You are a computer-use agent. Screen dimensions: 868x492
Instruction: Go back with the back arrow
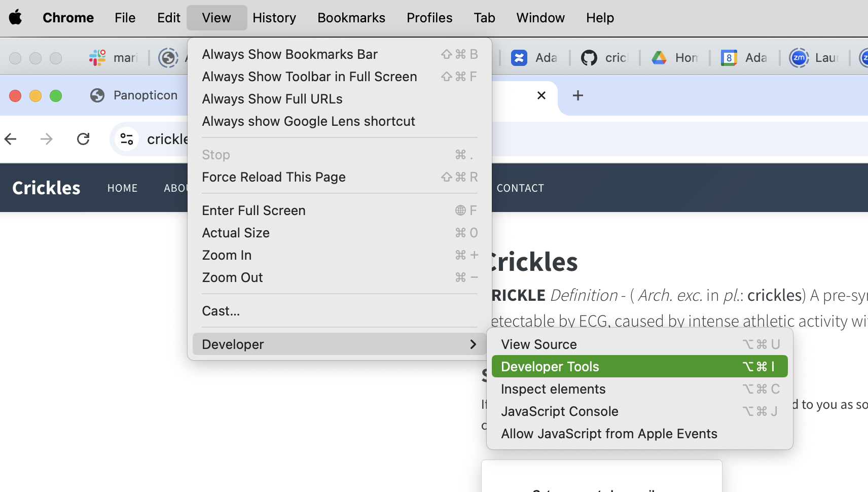point(11,139)
